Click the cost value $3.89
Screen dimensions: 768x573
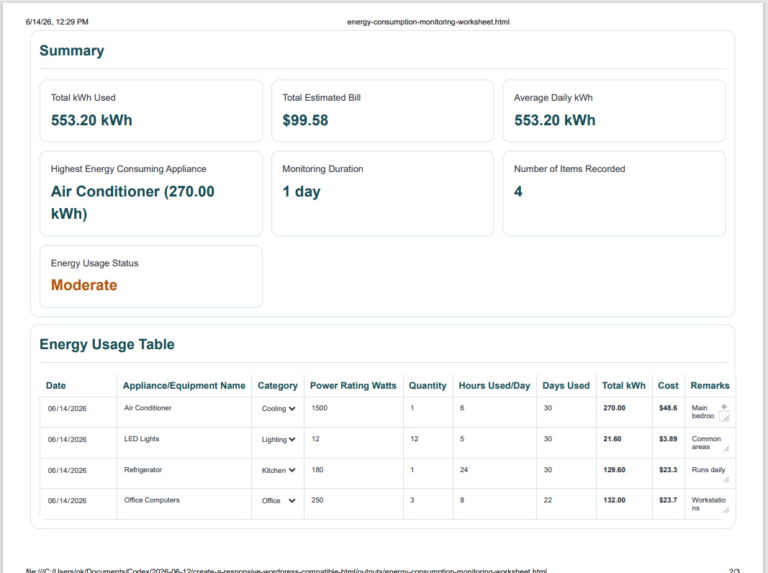668,439
